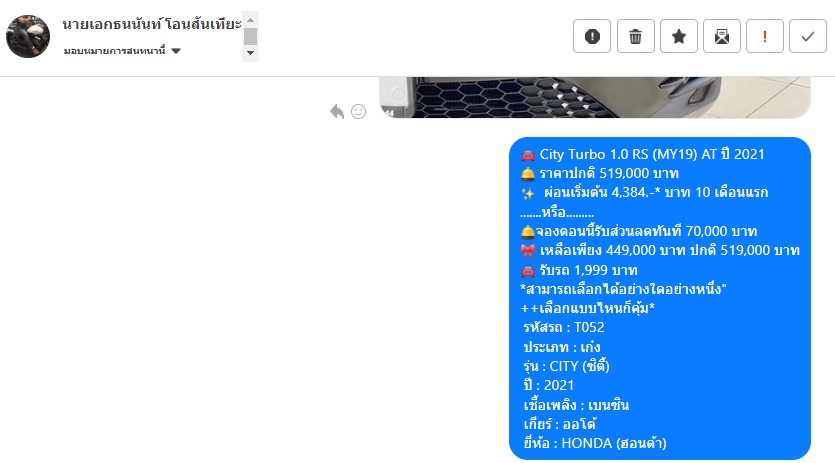Image resolution: width=835 pixels, height=463 pixels.
Task: Open the car front grille photo
Action: click(595, 97)
